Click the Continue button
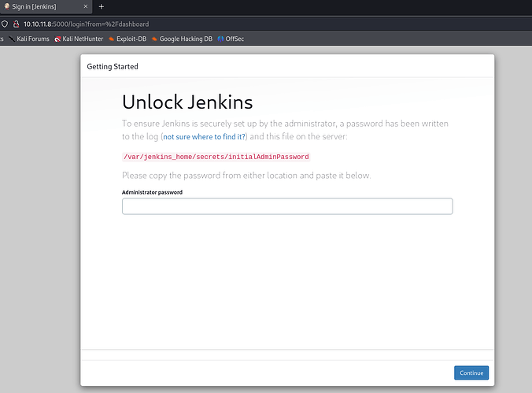This screenshot has width=532, height=393. [x=471, y=373]
